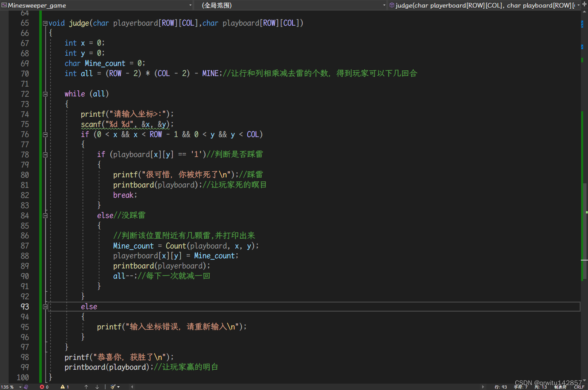Click the 列: 13 column indicator

click(541, 387)
